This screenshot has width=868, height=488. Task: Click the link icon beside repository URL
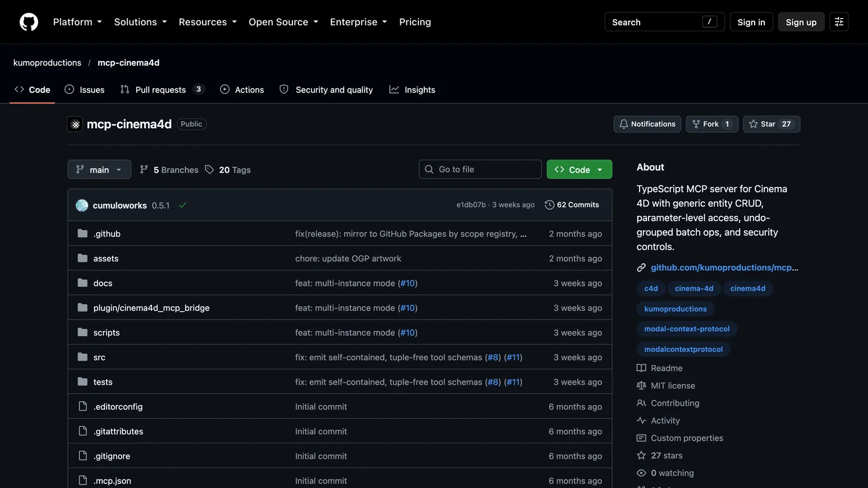pos(641,267)
